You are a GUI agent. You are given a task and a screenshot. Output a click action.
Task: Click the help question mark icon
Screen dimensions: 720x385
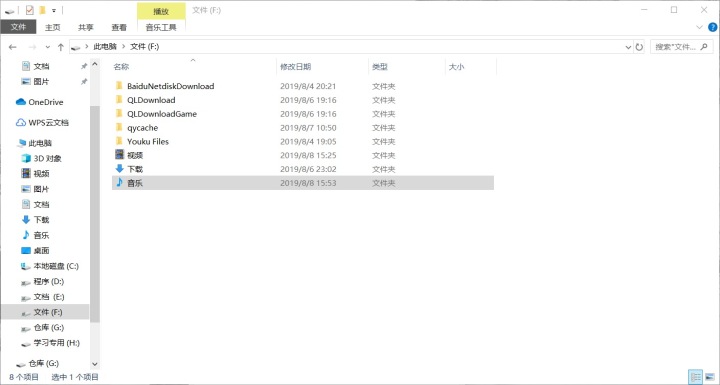[x=712, y=28]
